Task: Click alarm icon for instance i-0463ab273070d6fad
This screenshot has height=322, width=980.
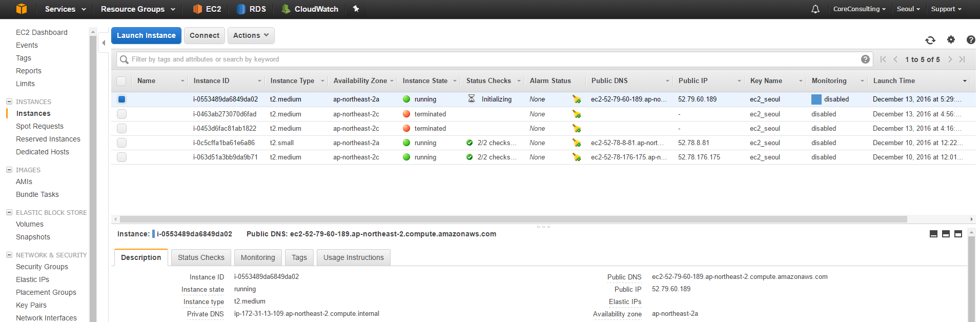Action: [577, 114]
